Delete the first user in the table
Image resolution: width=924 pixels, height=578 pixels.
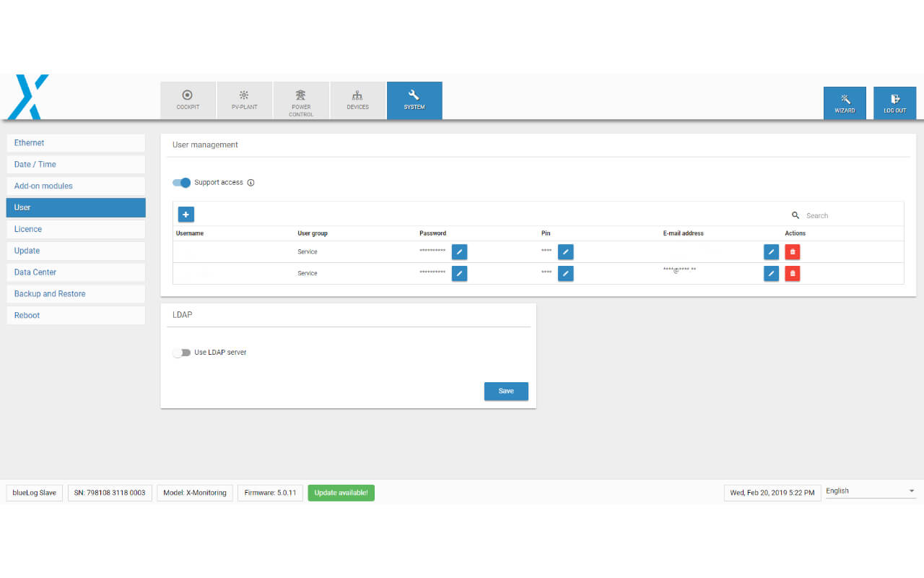(792, 252)
